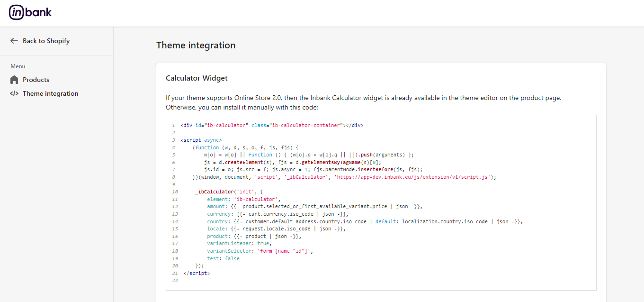Screen dimensions: 644x302
Task: Click the test: false code line
Action: click(x=223, y=258)
